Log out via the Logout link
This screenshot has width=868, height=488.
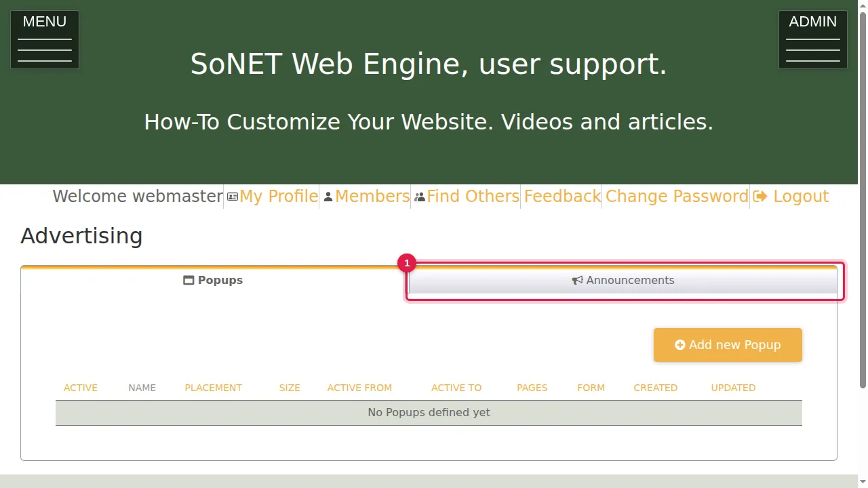(x=801, y=197)
